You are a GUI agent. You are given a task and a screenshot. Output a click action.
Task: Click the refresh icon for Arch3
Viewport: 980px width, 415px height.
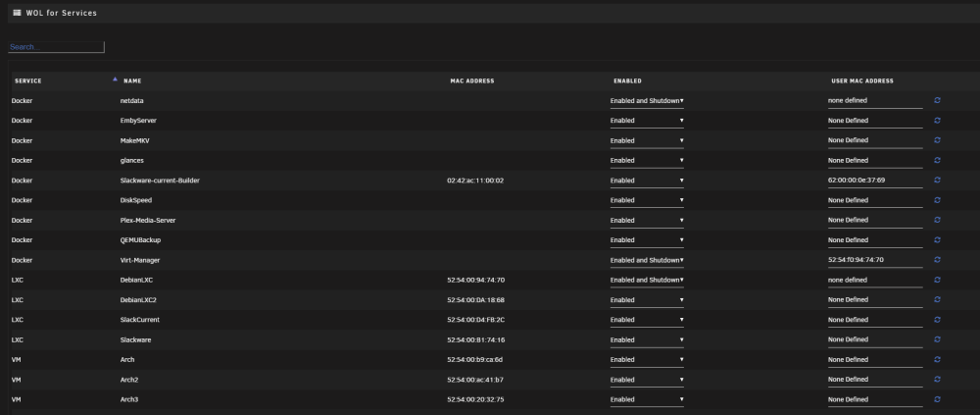(937, 399)
